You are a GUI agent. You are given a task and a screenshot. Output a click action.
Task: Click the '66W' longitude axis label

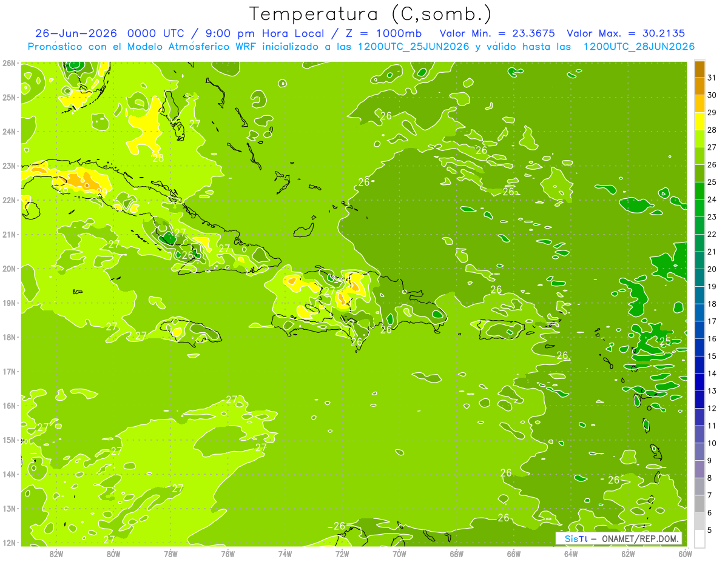(x=514, y=554)
